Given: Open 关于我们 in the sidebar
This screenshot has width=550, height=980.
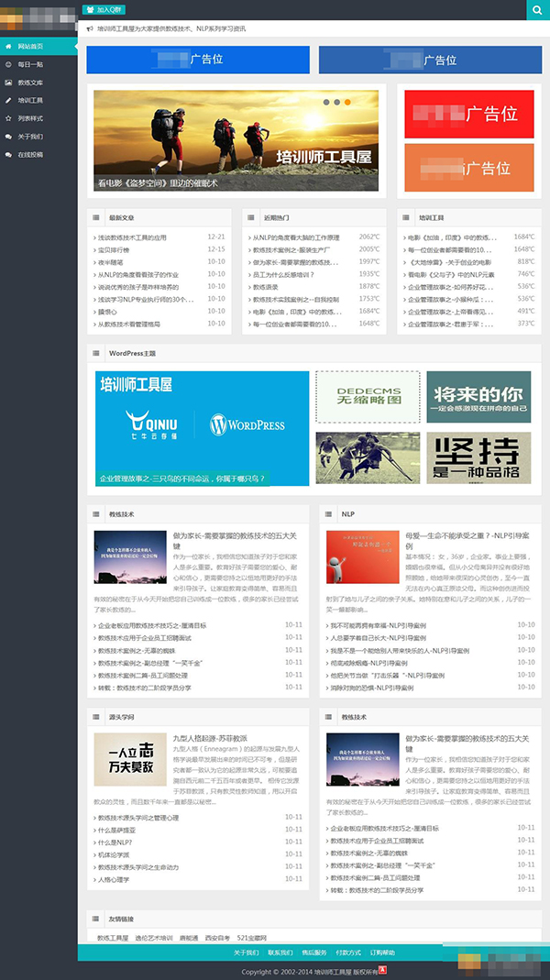Looking at the screenshot, I should click(29, 137).
